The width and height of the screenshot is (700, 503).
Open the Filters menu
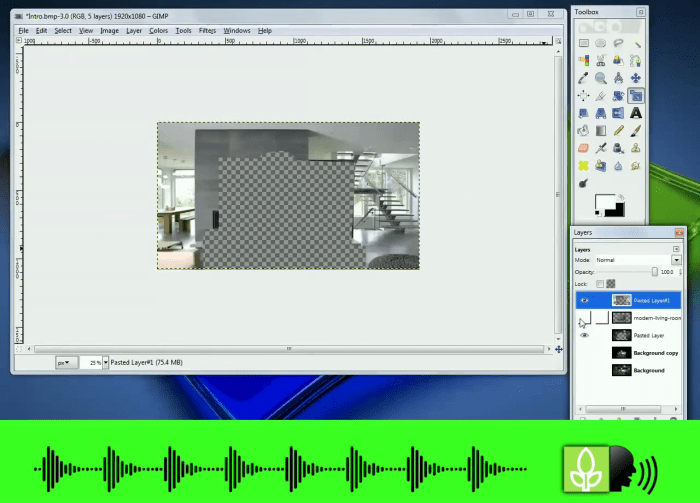(207, 31)
